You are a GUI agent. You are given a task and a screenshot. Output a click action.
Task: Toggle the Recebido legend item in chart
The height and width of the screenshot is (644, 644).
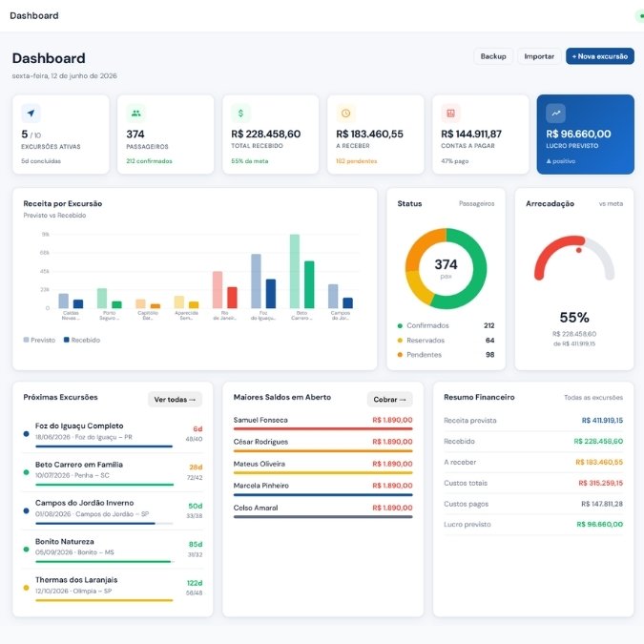pyautogui.click(x=82, y=340)
